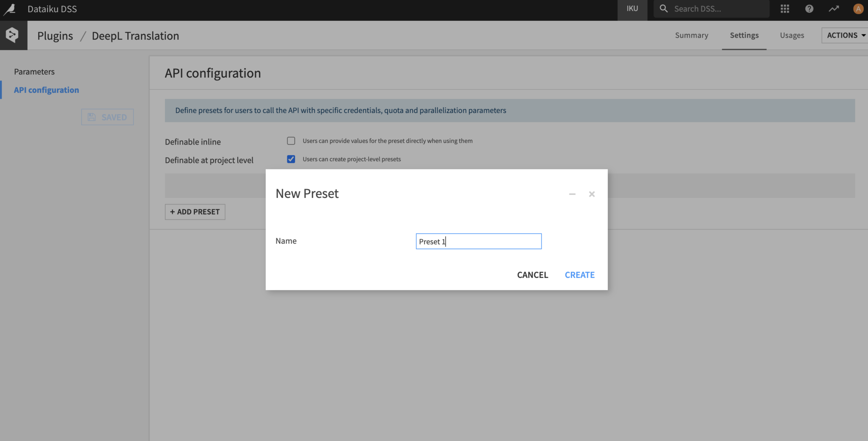The width and height of the screenshot is (868, 441).
Task: Open the applications grid menu
Action: pyautogui.click(x=785, y=9)
